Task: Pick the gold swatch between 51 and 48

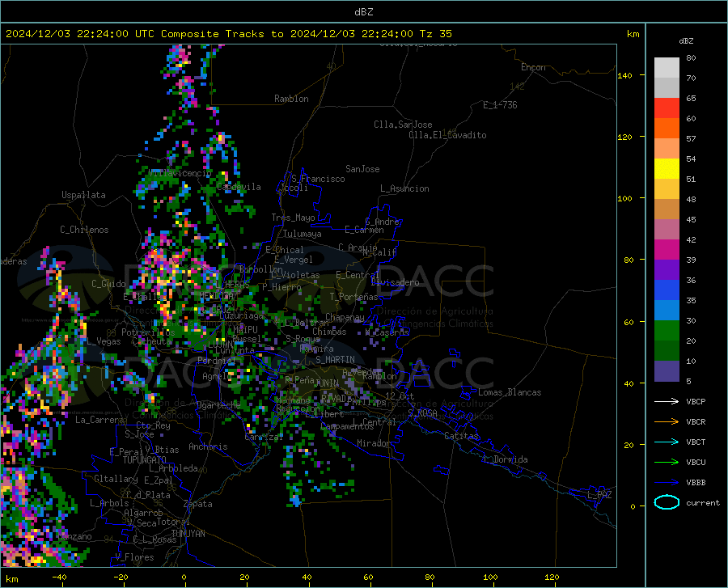Action: click(x=667, y=189)
